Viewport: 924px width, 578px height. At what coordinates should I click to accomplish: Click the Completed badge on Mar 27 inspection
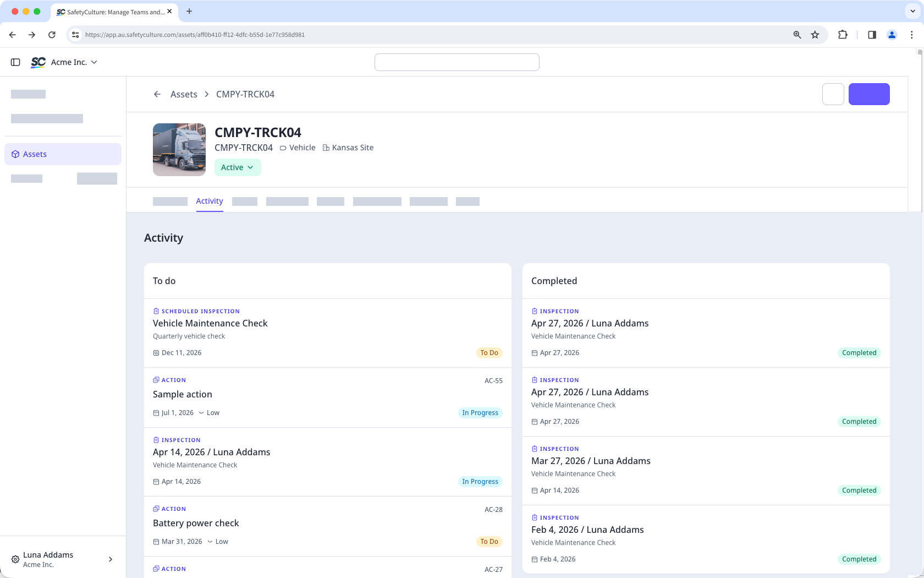pos(859,490)
